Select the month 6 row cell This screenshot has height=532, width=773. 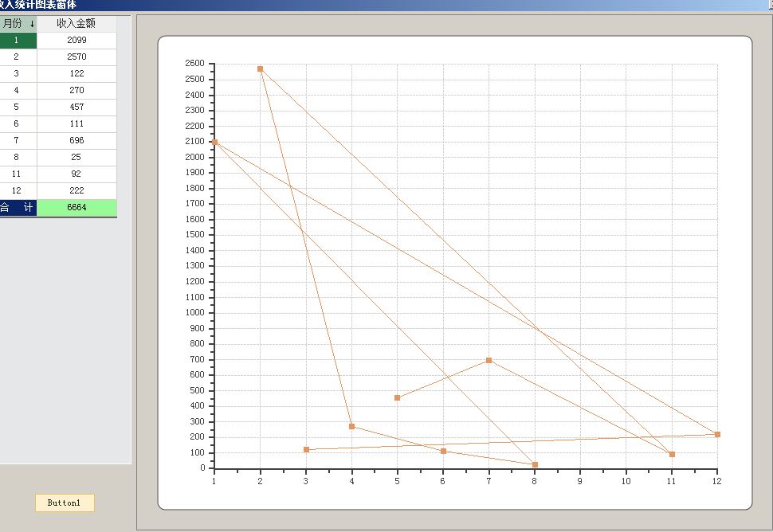click(18, 124)
